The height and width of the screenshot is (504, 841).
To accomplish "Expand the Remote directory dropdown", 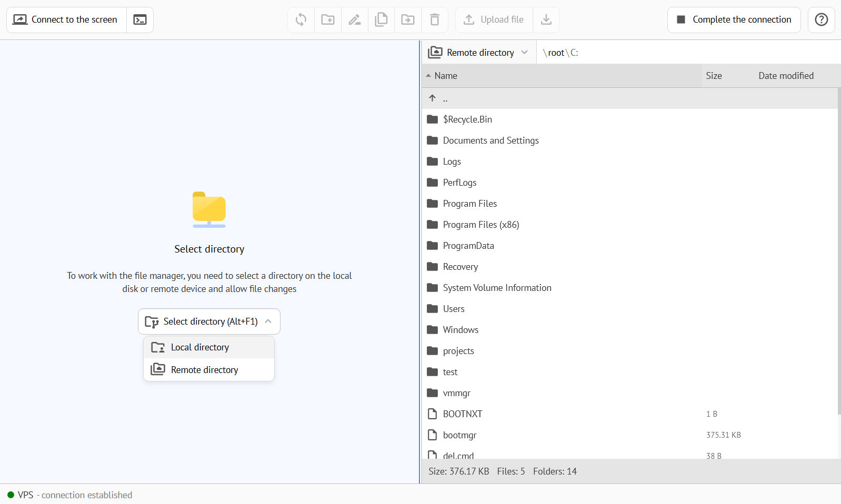I will pos(479,53).
